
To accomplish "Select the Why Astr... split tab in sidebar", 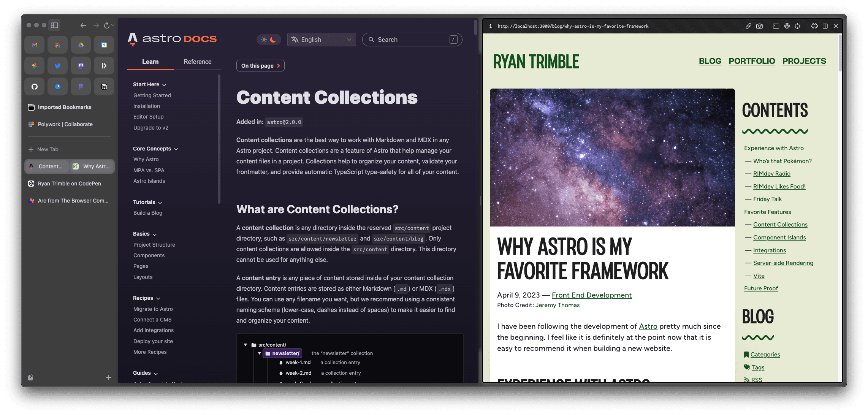I will (92, 166).
